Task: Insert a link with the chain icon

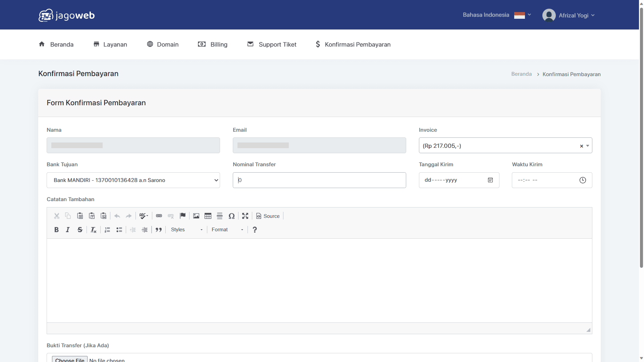Action: (x=159, y=216)
